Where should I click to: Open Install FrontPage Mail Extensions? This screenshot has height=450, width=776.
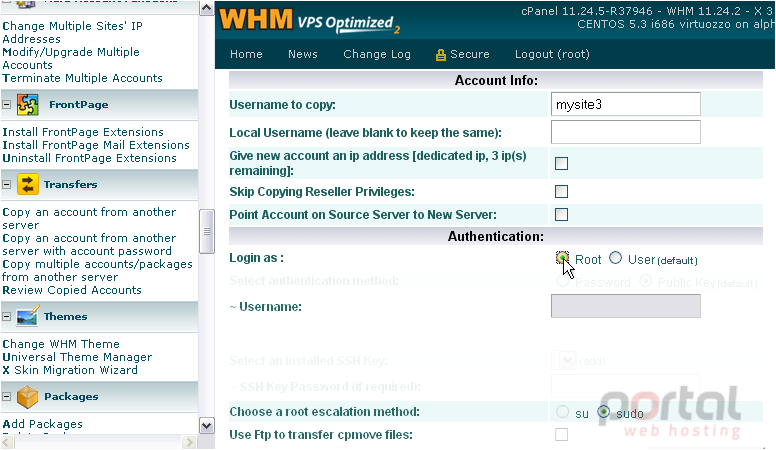(96, 145)
